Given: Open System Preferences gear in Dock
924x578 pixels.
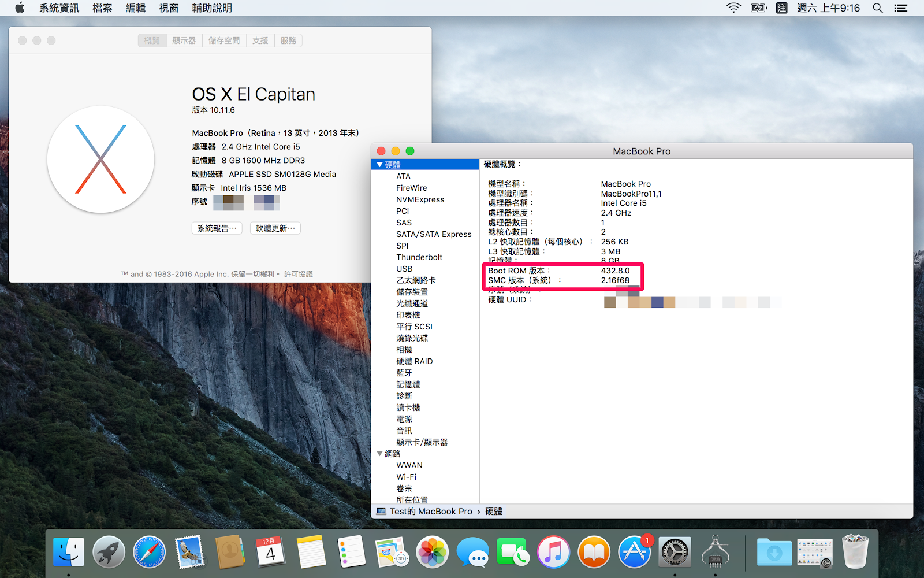Looking at the screenshot, I should [x=675, y=552].
